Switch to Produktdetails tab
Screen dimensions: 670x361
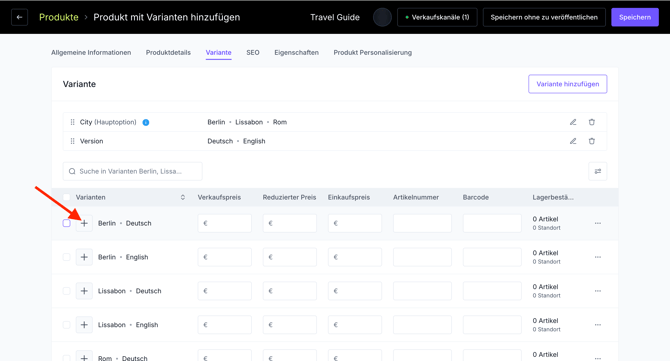(168, 53)
